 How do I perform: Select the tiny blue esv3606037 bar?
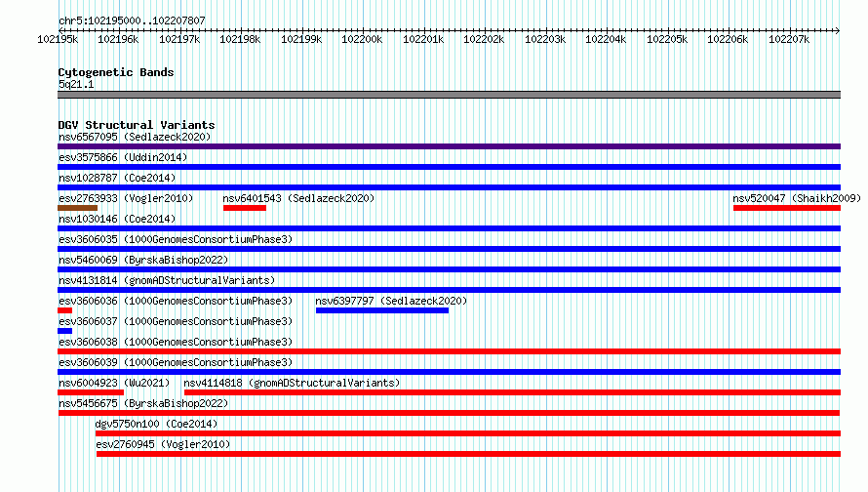tap(64, 331)
